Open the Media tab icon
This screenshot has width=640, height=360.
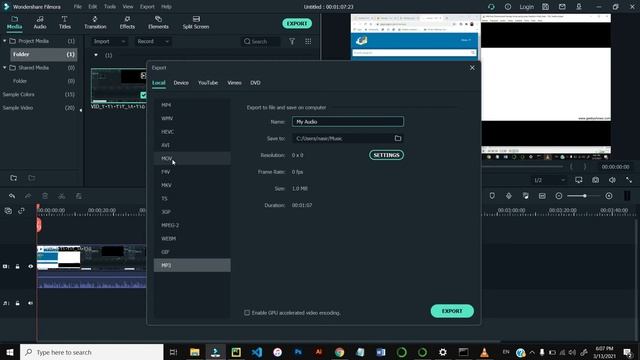point(14,22)
